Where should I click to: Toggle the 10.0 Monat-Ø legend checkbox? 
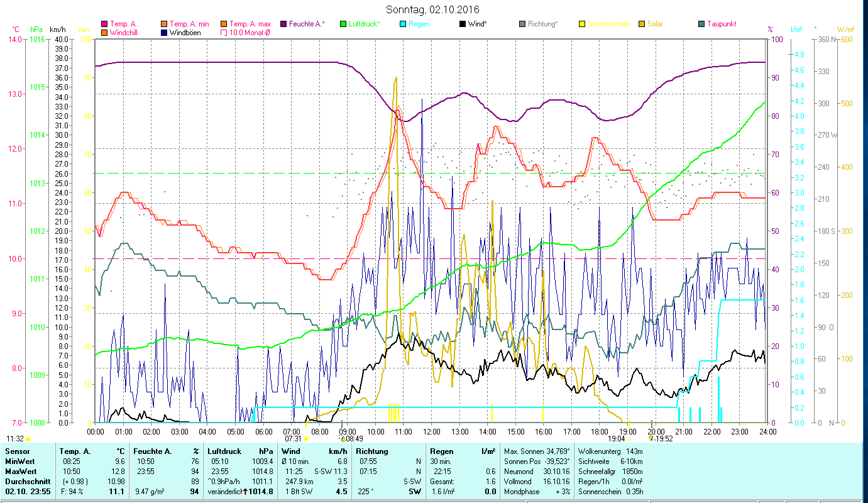tap(224, 33)
